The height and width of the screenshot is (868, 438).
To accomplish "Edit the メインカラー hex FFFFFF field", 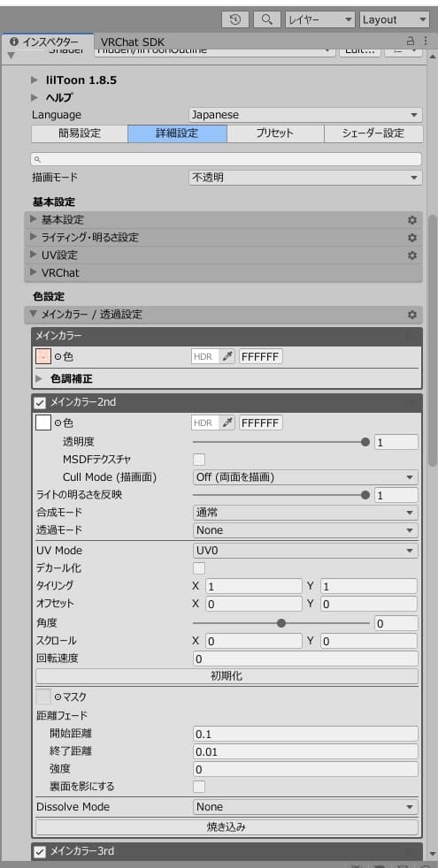I will [x=261, y=357].
